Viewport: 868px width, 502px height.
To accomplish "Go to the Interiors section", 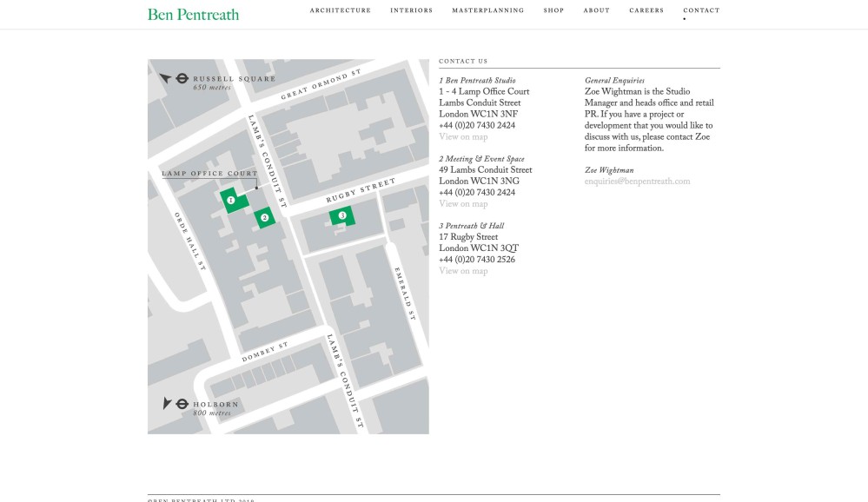I will [x=411, y=10].
